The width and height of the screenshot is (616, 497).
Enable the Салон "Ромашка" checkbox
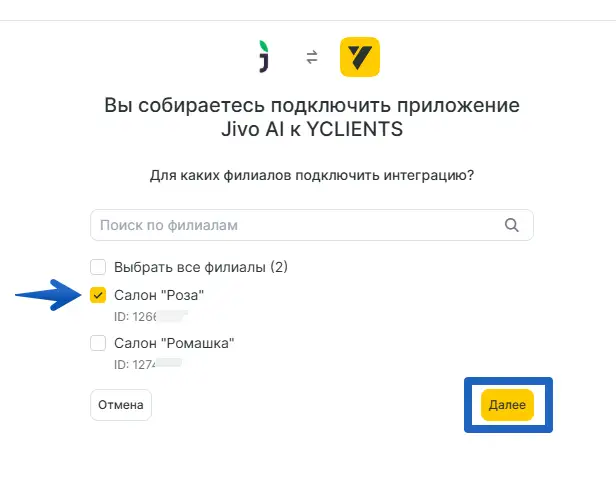coord(98,343)
